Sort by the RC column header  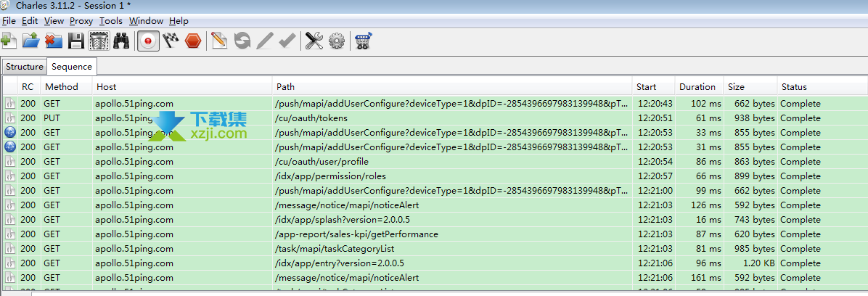pos(29,87)
